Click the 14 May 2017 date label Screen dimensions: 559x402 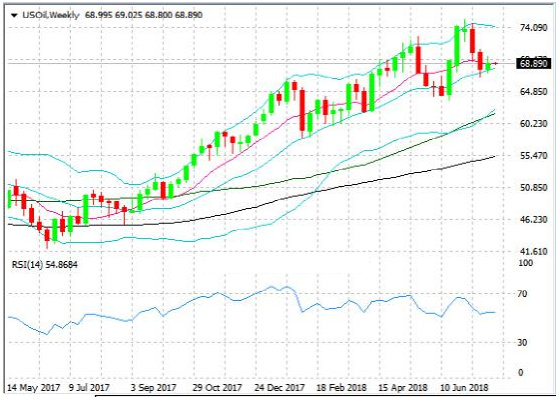coord(34,387)
